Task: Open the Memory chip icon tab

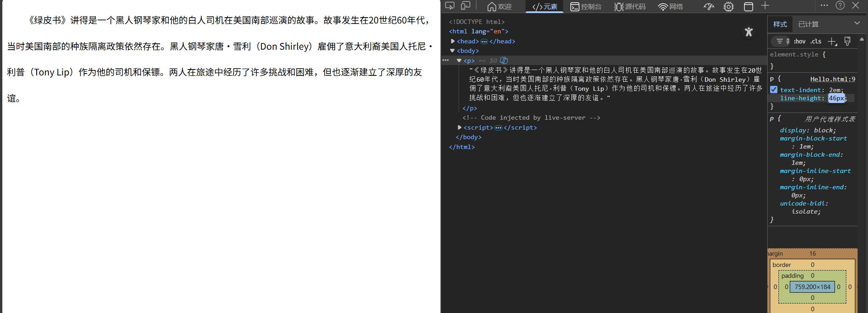Action: pos(729,6)
